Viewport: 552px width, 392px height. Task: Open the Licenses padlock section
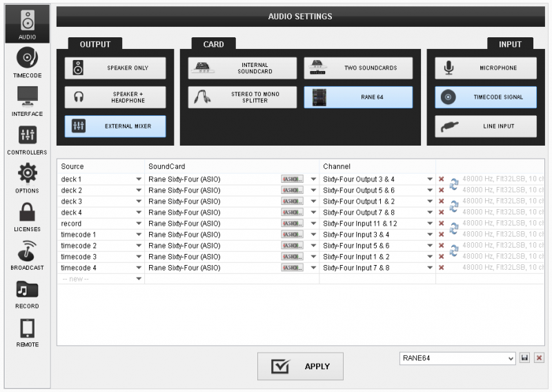(x=28, y=217)
